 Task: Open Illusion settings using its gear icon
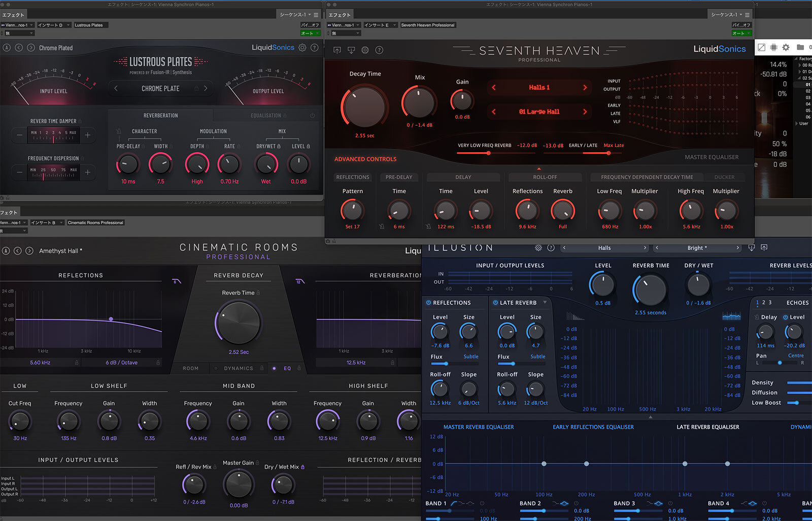click(538, 248)
